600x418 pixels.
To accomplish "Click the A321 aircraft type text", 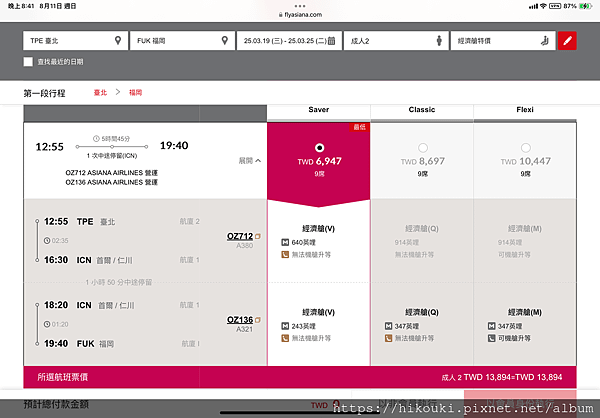I will tap(245, 329).
